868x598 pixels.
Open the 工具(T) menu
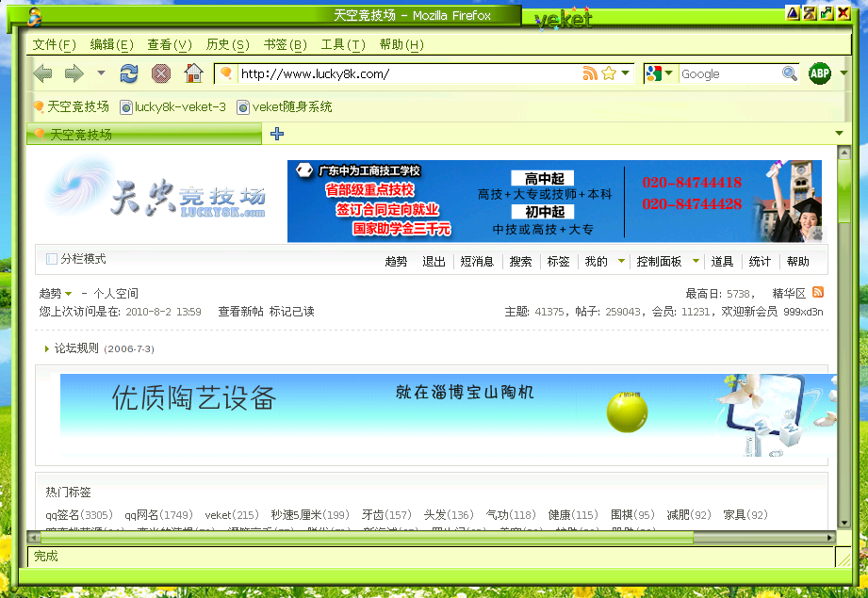tap(343, 45)
